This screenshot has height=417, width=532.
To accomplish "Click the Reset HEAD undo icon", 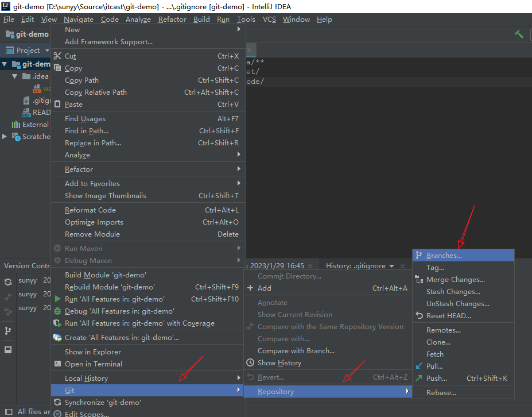I will 420,315.
